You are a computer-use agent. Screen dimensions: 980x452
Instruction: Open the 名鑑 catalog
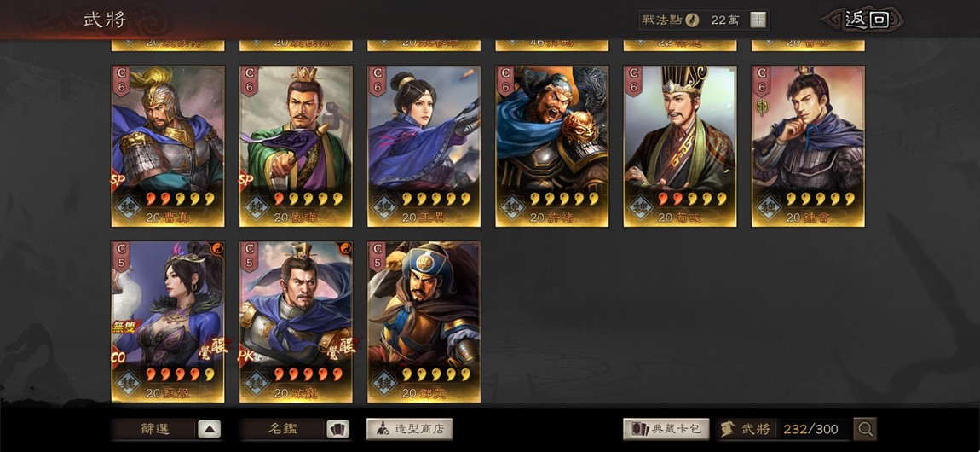[283, 429]
